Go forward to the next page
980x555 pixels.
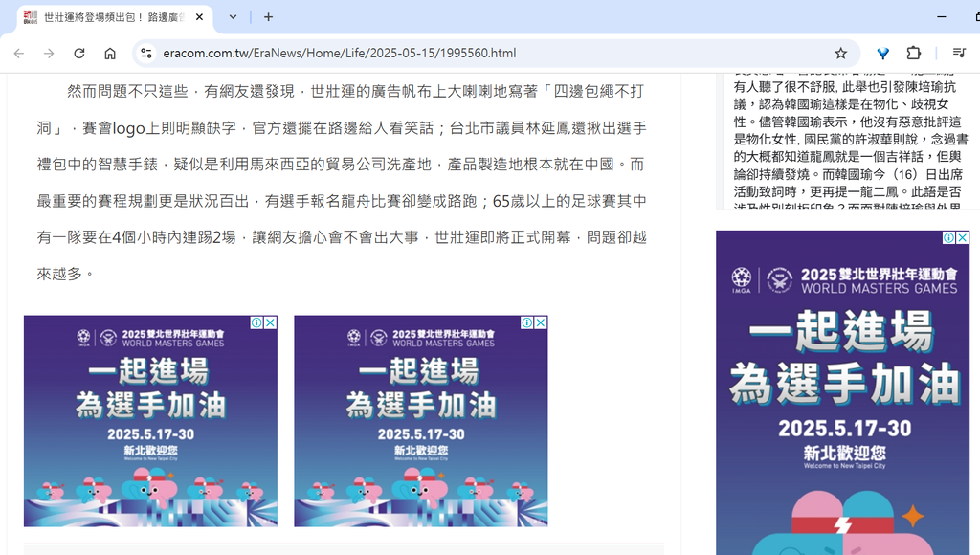coord(49,54)
